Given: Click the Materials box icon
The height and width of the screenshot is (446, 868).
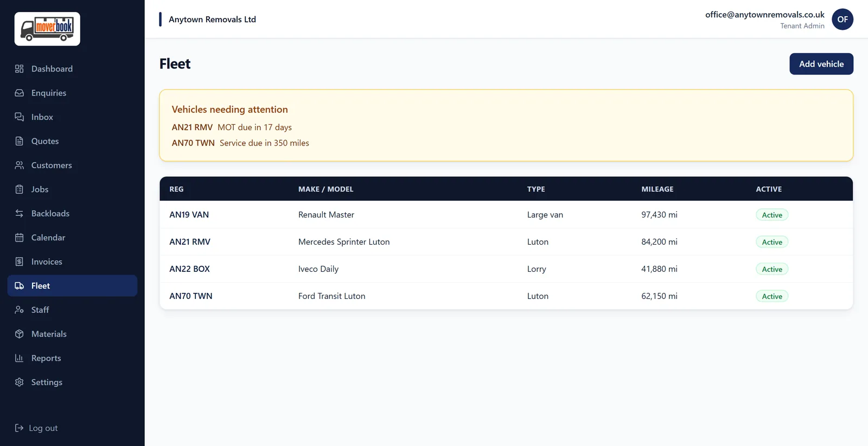Looking at the screenshot, I should pos(20,334).
